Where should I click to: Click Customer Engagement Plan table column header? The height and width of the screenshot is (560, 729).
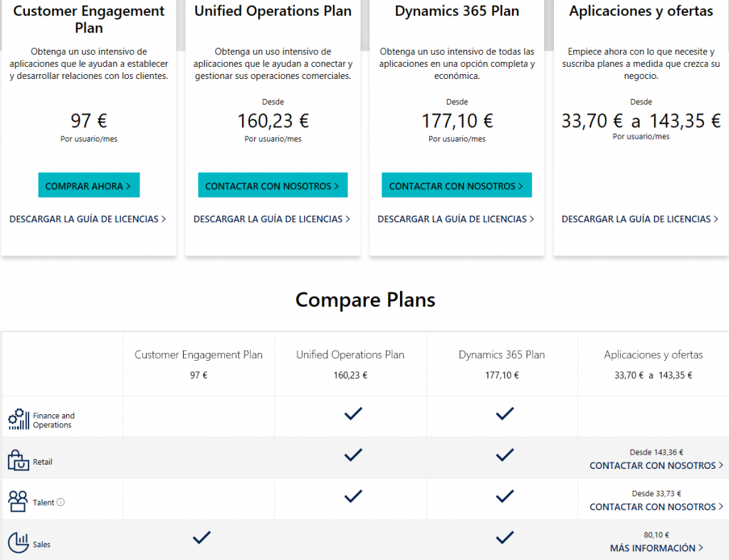tap(199, 354)
